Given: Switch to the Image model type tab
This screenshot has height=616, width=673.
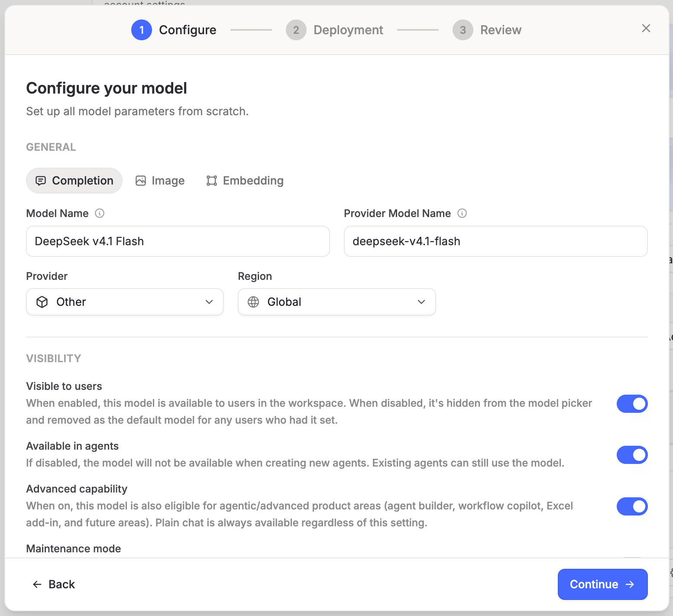Looking at the screenshot, I should (x=160, y=181).
